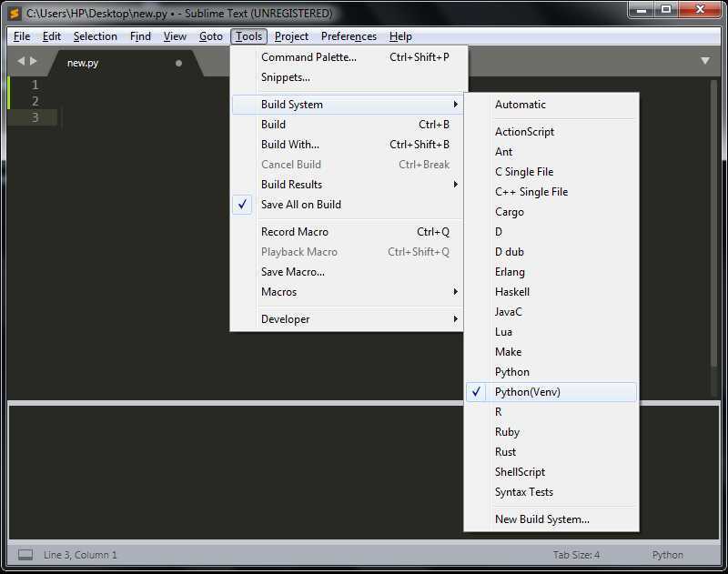728x574 pixels.
Task: Select Make build system
Action: click(x=551, y=352)
